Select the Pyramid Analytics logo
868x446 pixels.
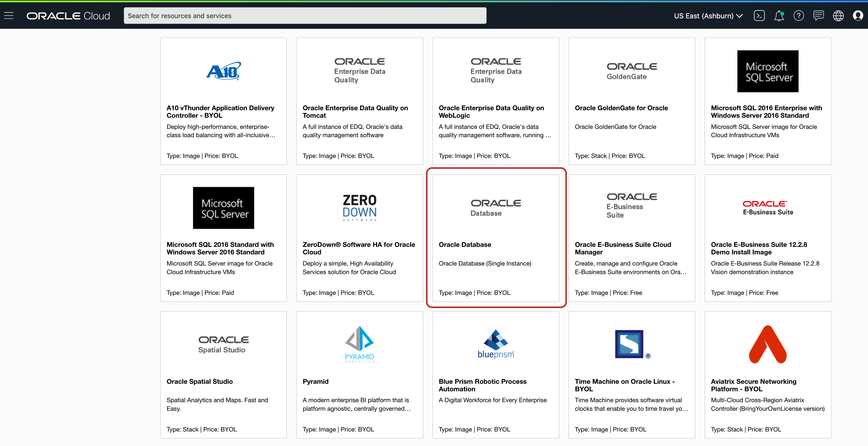click(x=360, y=344)
